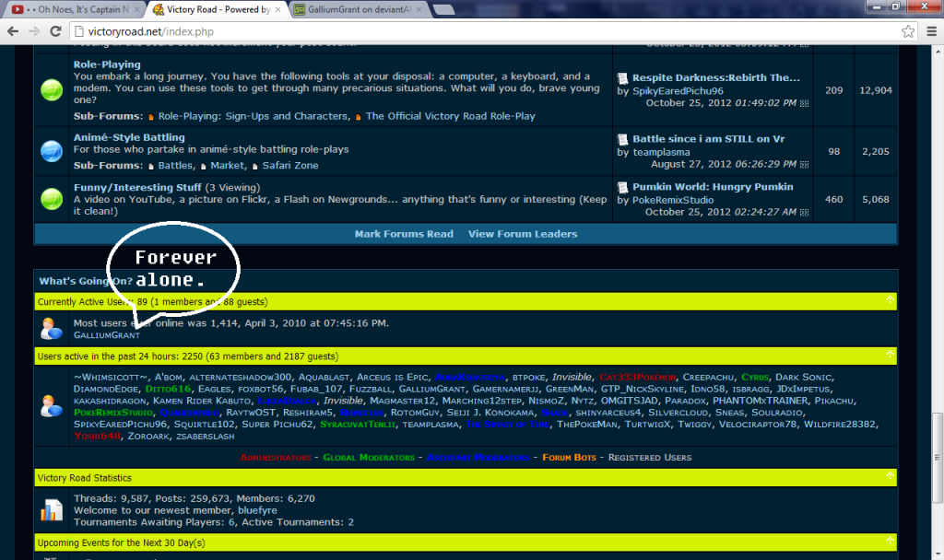Click the green status icon beside Role-Playing forum
Viewport: 944px width, 560px height.
pyautogui.click(x=52, y=91)
